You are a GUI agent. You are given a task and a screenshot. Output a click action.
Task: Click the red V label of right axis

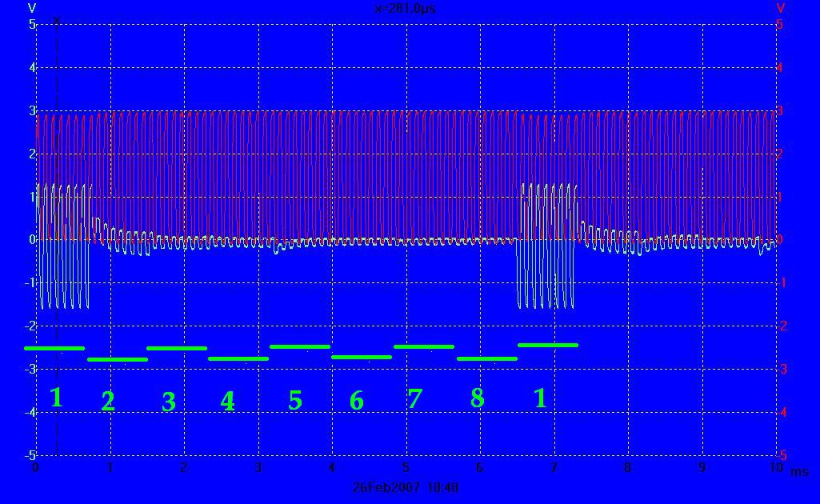[x=781, y=8]
